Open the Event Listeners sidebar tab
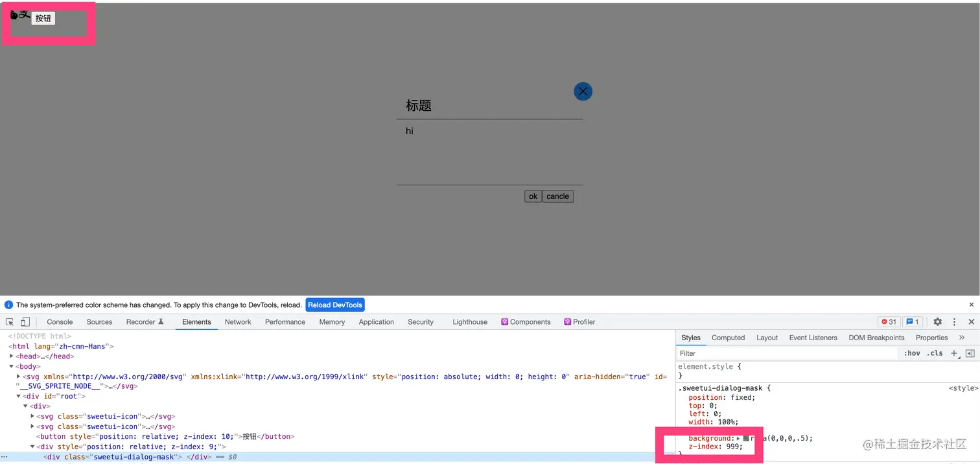The height and width of the screenshot is (464, 980). click(813, 338)
